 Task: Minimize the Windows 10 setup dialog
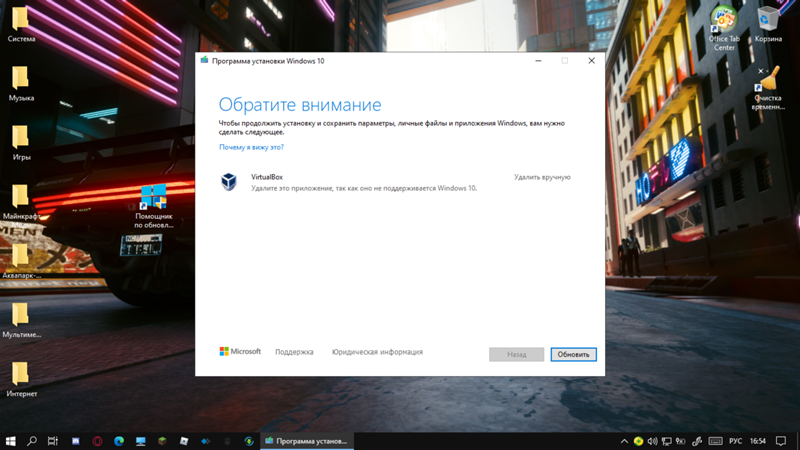pyautogui.click(x=538, y=61)
